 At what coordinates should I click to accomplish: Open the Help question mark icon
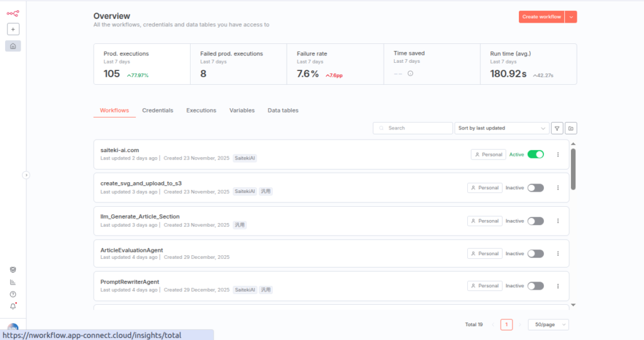point(13,294)
